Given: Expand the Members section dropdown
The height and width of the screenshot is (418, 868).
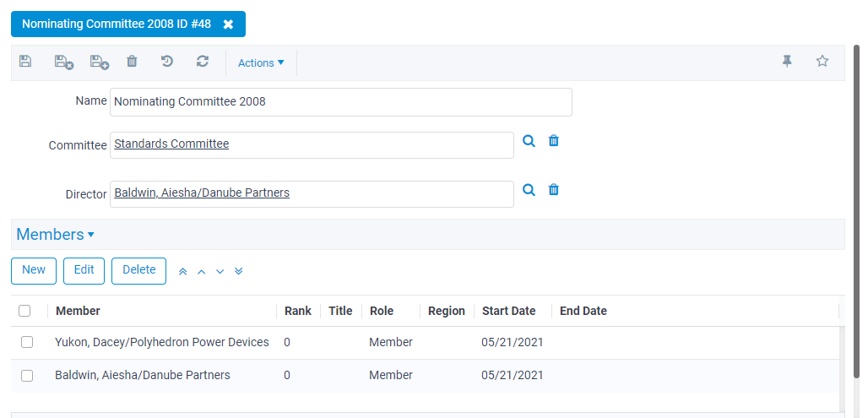Looking at the screenshot, I should [x=56, y=234].
